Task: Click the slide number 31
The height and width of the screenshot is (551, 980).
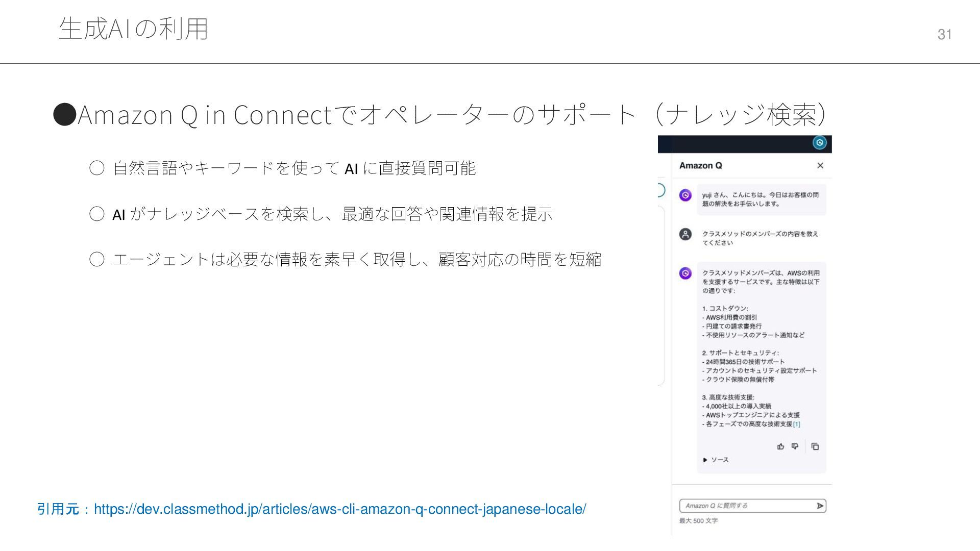Action: pos(944,34)
